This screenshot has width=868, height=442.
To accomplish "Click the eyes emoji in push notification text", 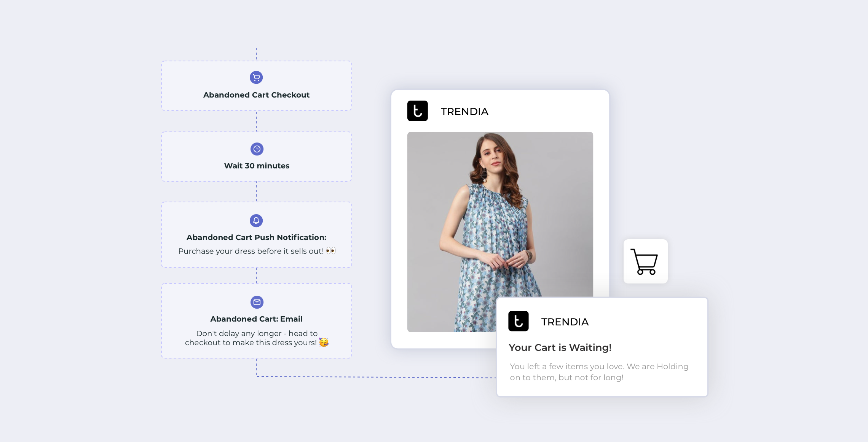I will [331, 251].
